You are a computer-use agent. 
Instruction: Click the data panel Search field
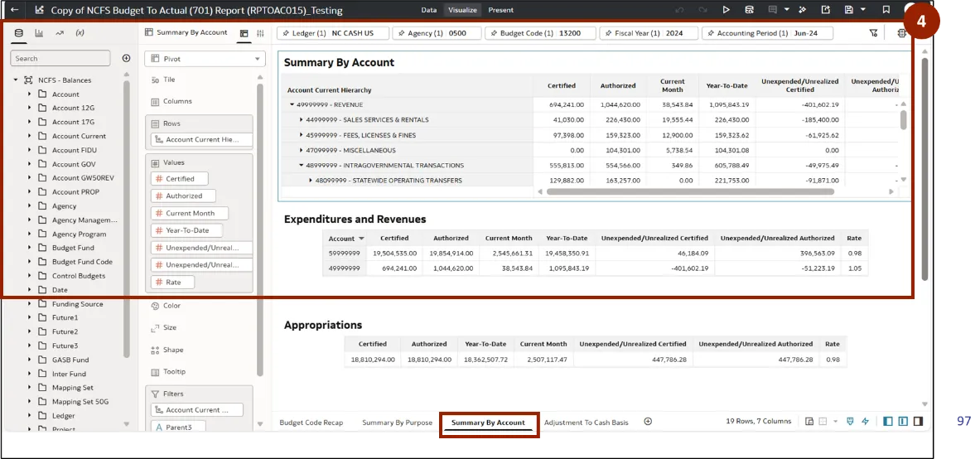[x=60, y=58]
